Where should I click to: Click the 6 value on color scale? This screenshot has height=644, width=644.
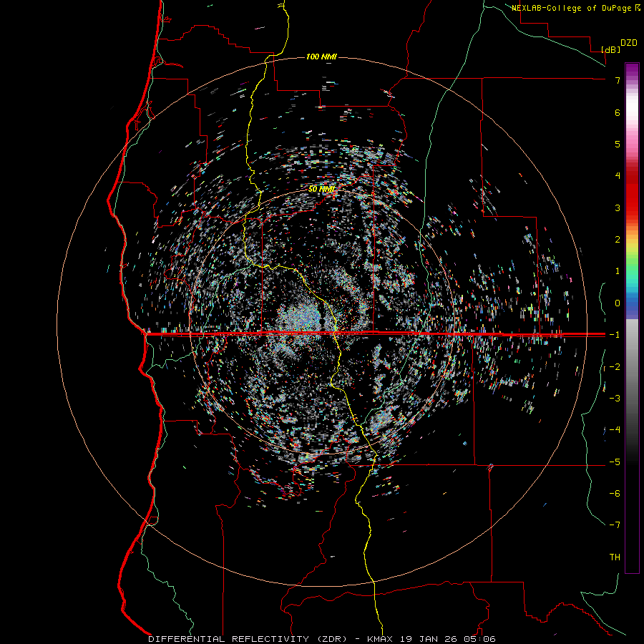click(x=618, y=112)
